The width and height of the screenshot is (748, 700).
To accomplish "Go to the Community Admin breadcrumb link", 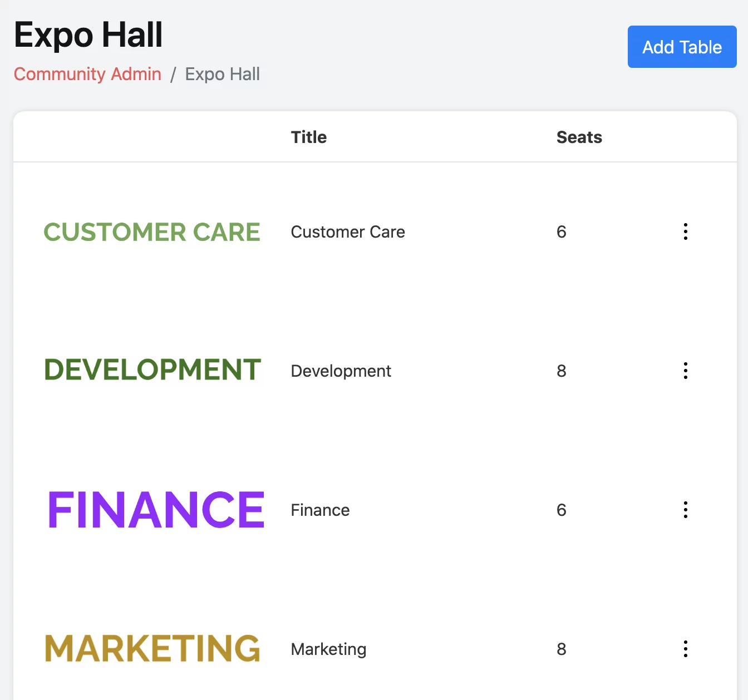I will coord(87,74).
